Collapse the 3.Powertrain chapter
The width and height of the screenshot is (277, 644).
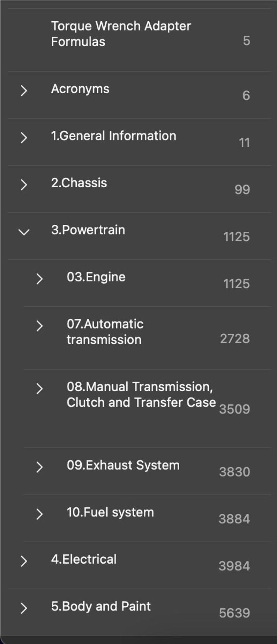pos(24,232)
